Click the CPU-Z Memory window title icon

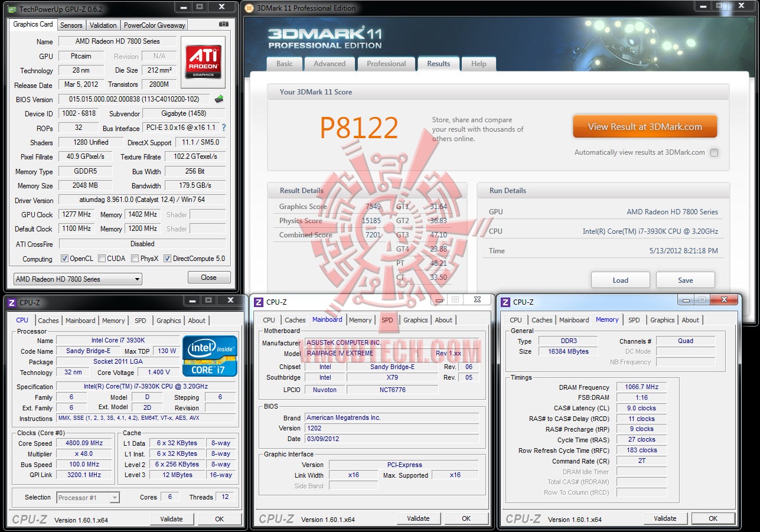click(x=505, y=302)
